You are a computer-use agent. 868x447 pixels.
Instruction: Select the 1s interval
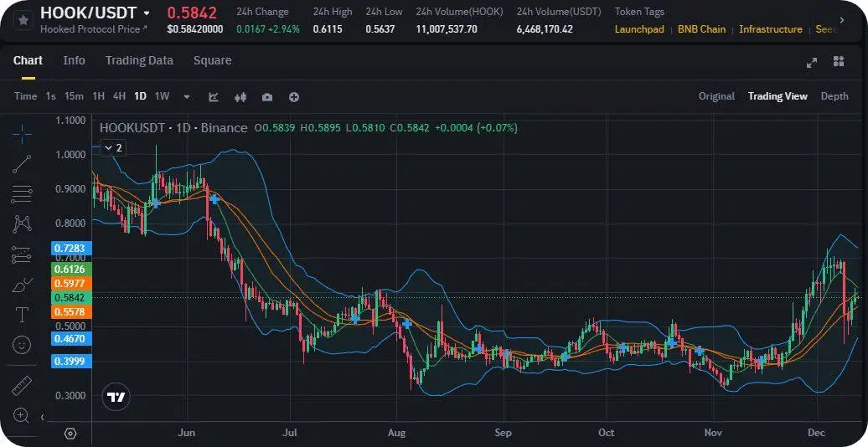click(50, 96)
